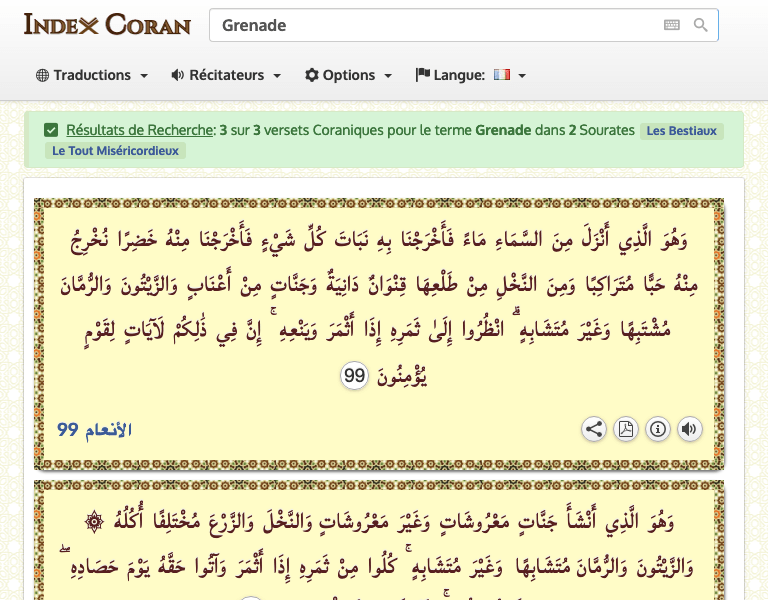Export verse 99 with the PDF icon
Image resolution: width=768 pixels, height=600 pixels.
click(625, 430)
